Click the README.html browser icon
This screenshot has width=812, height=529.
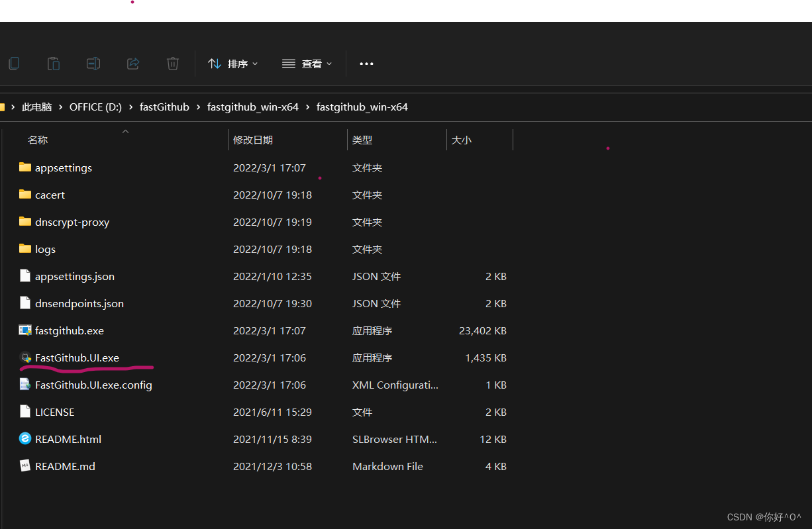(25, 439)
